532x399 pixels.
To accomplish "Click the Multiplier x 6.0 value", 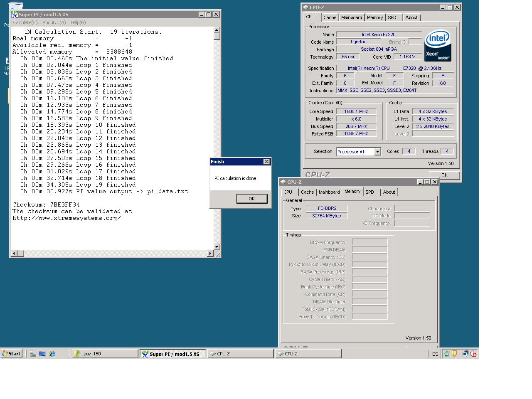I will pos(356,119).
